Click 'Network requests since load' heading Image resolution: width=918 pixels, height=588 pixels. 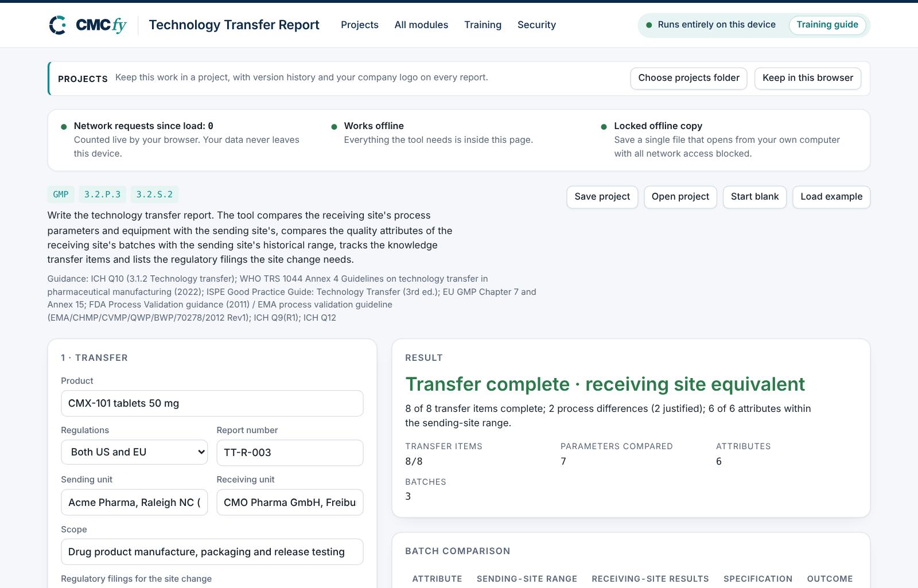[143, 126]
